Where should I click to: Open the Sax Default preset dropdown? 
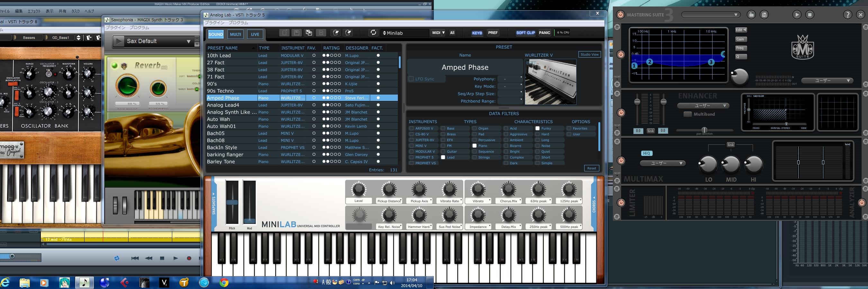click(188, 41)
